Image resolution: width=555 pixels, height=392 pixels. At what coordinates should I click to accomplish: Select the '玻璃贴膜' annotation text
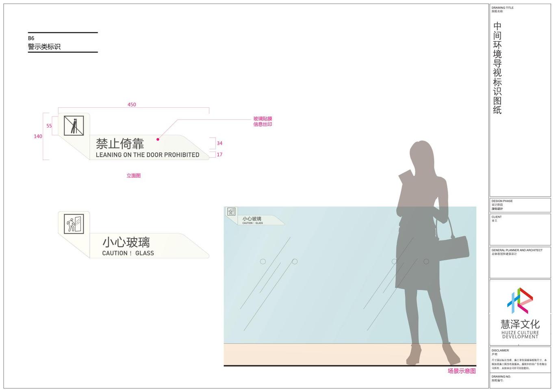[263, 119]
